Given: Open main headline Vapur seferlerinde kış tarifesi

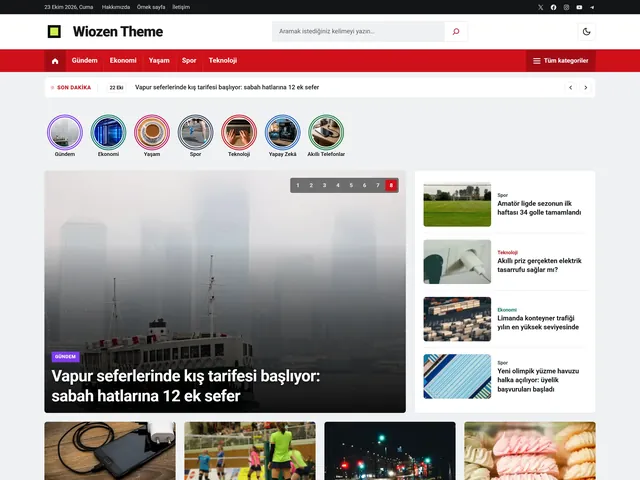Looking at the screenshot, I should [x=186, y=386].
